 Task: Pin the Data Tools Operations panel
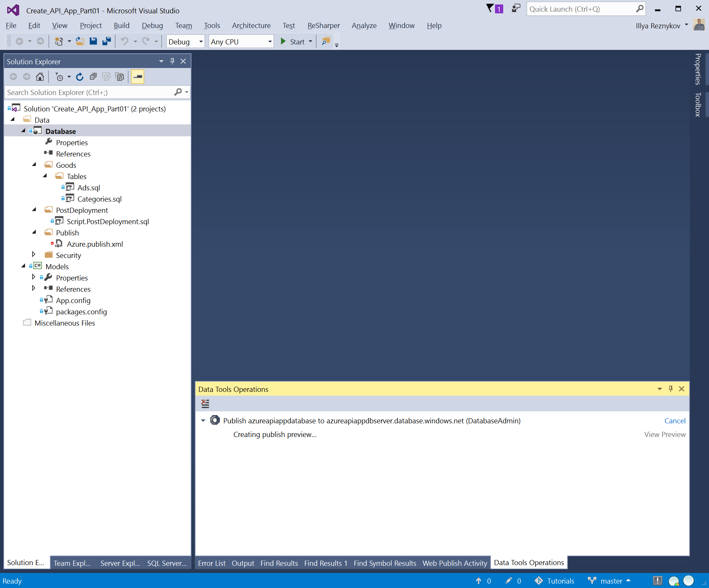click(x=670, y=389)
